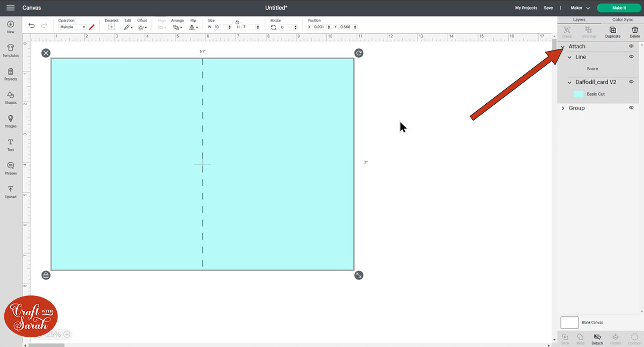Screen dimensions: 644x347
Task: Click the Position Y input field
Action: tap(348, 27)
